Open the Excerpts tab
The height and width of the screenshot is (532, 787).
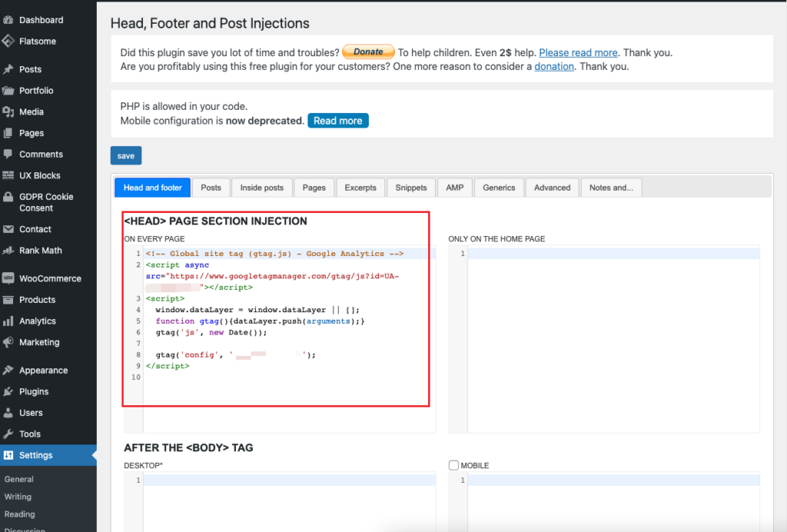[360, 188]
